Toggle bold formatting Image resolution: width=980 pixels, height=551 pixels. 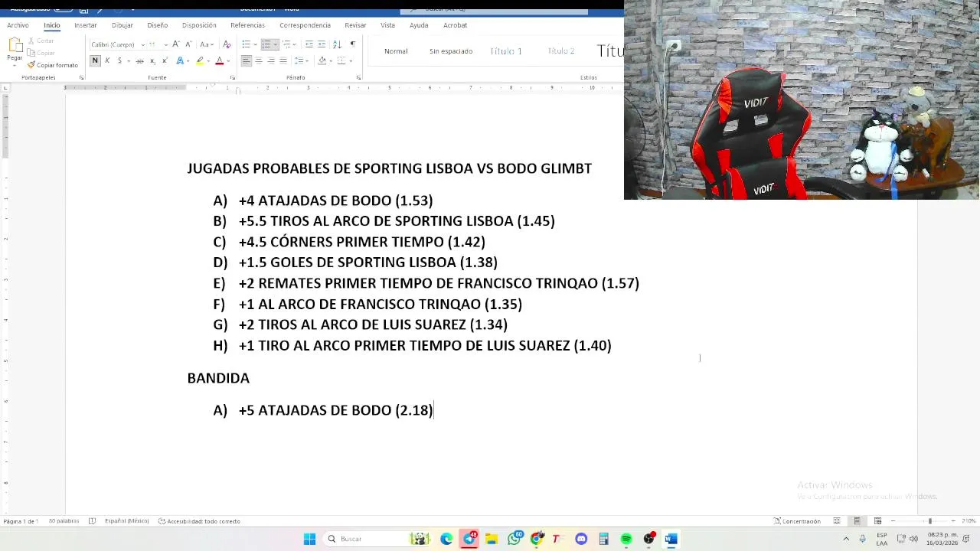point(95,60)
